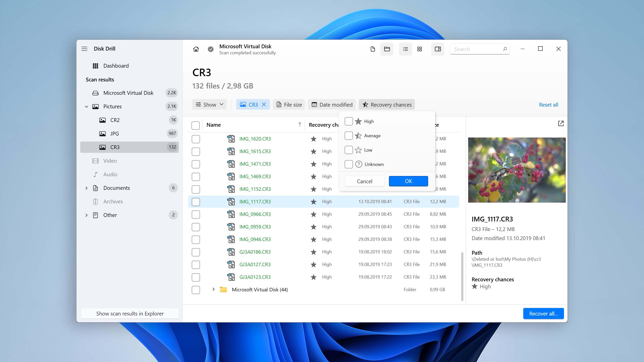Click the berries preview thumbnail
The image size is (644, 362).
[517, 170]
